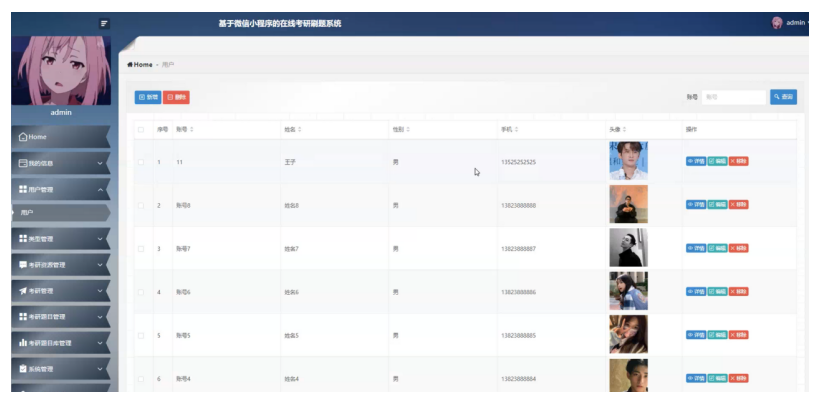Tick the checkbox for the 账号5 row

141,335
